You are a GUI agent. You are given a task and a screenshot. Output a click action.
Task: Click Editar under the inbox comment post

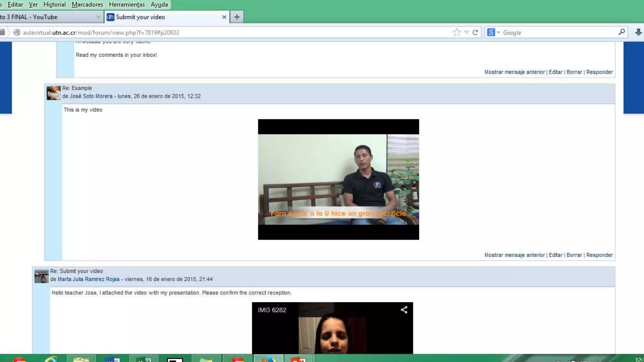point(556,72)
